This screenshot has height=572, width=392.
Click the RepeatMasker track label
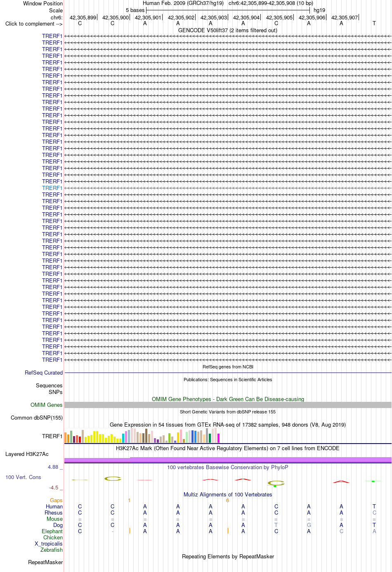click(45, 562)
